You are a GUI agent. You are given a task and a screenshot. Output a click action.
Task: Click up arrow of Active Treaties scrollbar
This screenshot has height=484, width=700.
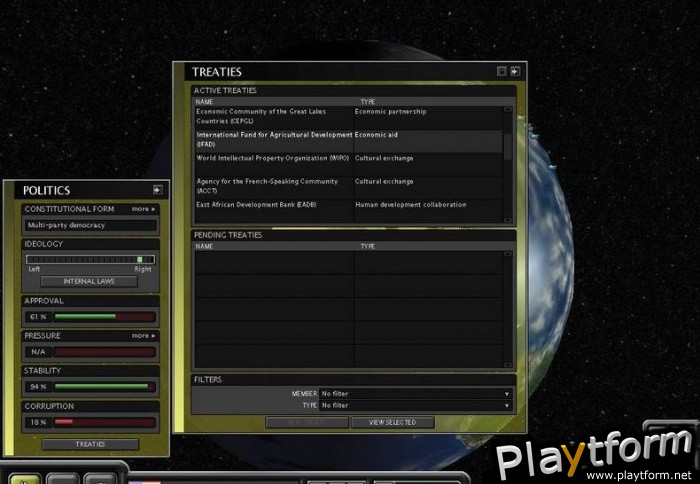tap(508, 110)
